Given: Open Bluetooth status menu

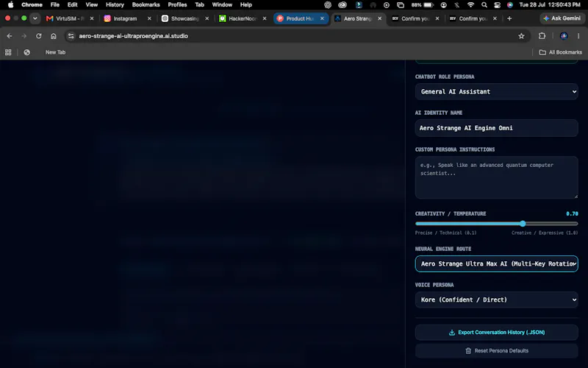Looking at the screenshot, I should (x=456, y=5).
